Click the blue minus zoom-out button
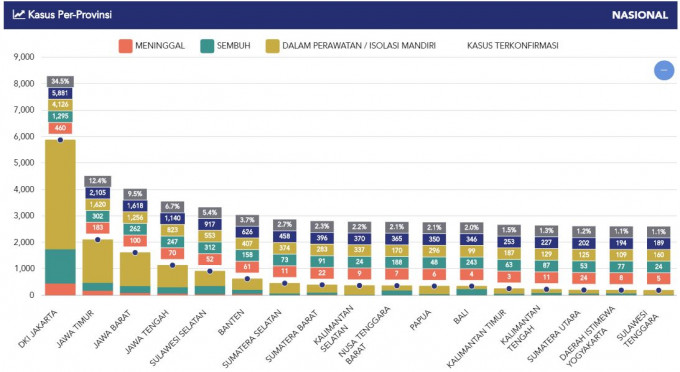Viewport: 680px width, 372px height. [x=664, y=70]
